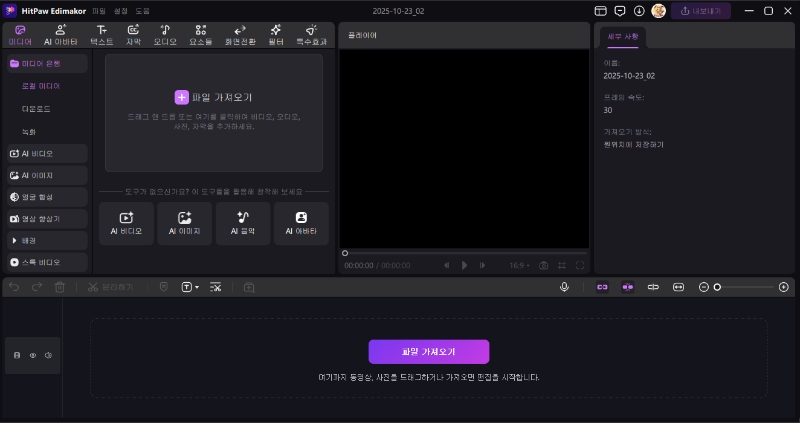
Task: Play the preview video
Action: [464, 265]
